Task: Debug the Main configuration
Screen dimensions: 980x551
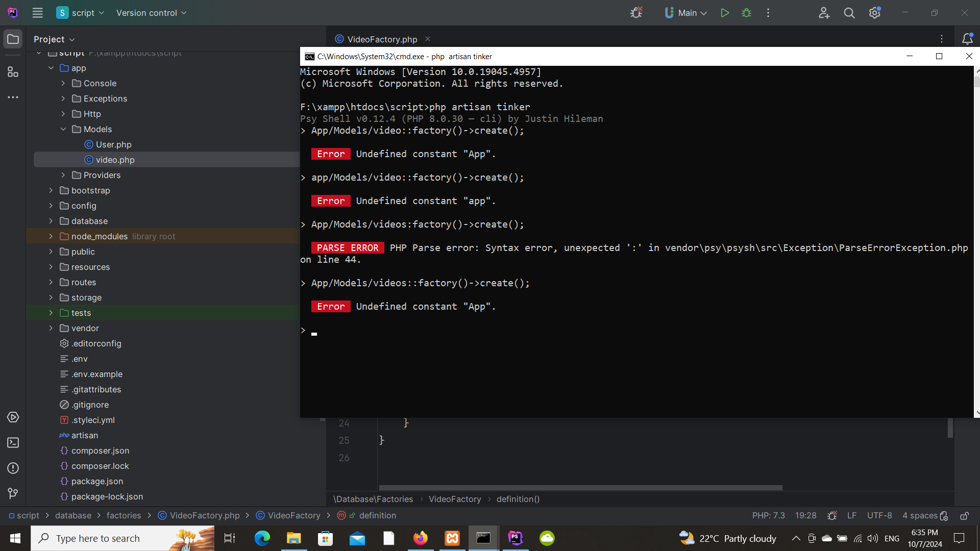Action: [x=746, y=13]
